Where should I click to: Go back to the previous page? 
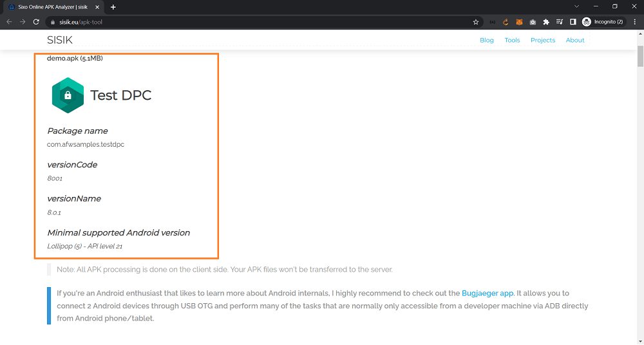[9, 22]
